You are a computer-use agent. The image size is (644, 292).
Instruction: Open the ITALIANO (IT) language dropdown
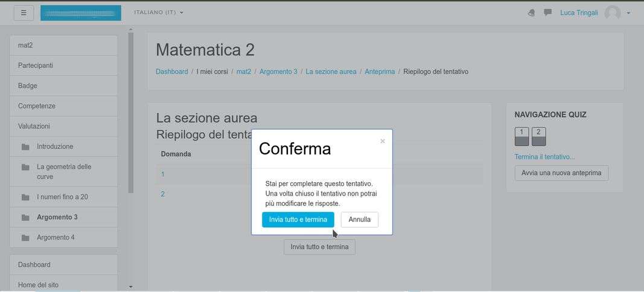[159, 12]
